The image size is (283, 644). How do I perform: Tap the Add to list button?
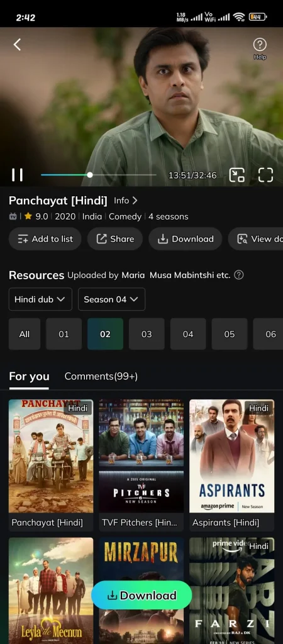[45, 239]
